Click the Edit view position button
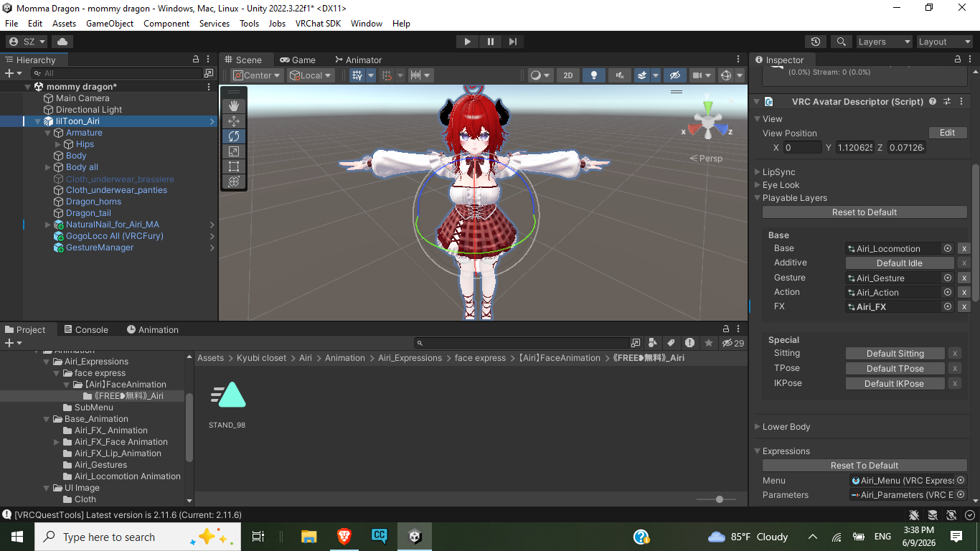 [947, 133]
